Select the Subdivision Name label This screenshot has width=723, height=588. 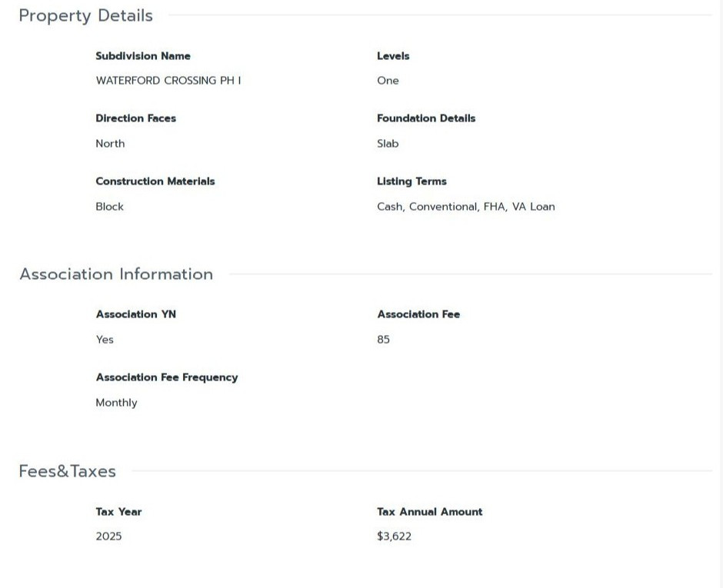tap(143, 56)
